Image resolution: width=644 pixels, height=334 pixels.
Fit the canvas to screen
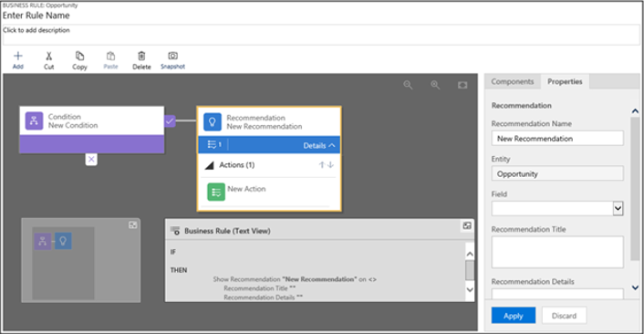(462, 85)
